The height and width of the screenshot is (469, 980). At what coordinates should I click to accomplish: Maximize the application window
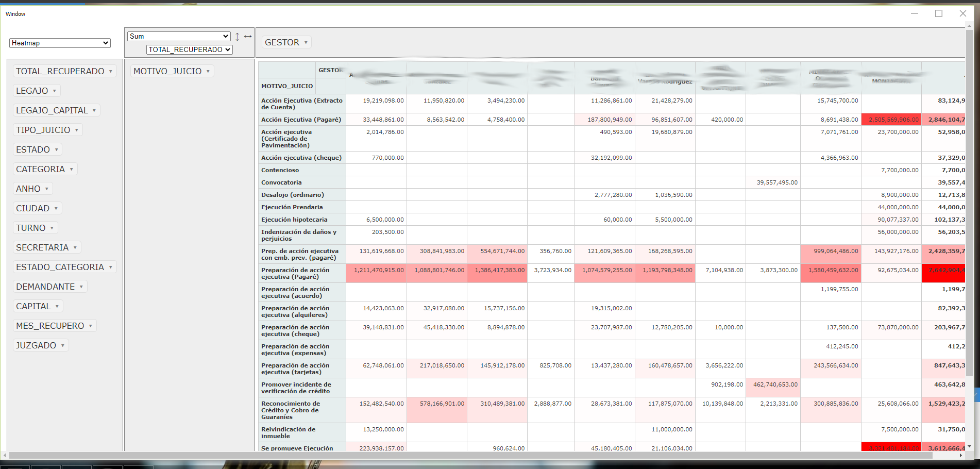coord(939,14)
